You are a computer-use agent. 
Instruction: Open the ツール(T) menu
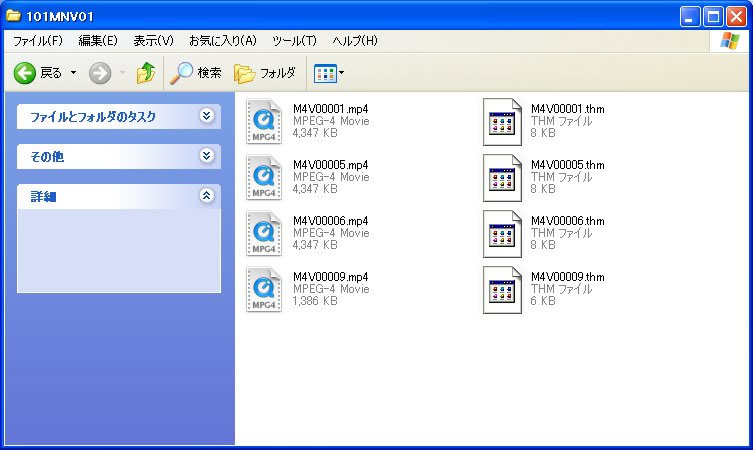[294, 41]
